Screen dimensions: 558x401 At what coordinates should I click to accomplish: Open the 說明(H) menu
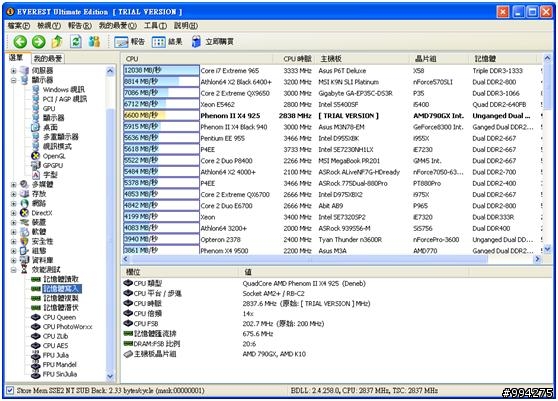186,26
